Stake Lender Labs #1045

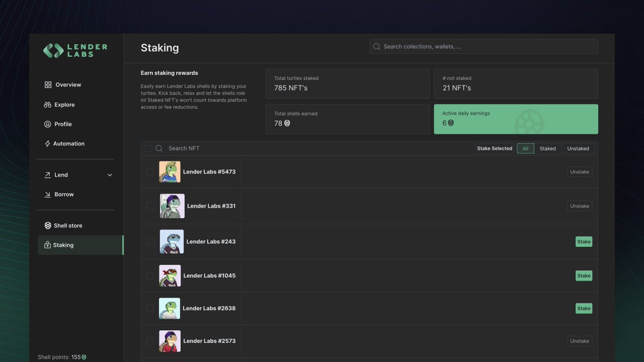tap(584, 276)
